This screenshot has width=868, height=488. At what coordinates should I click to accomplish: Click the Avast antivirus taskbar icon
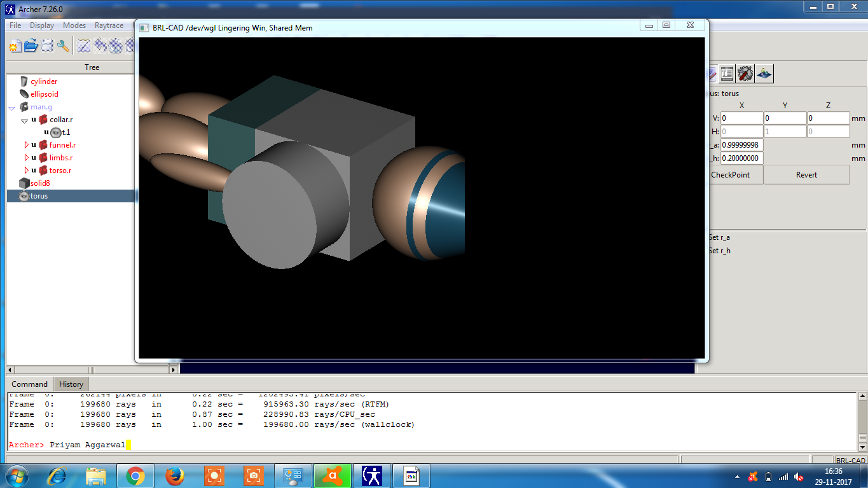point(332,475)
